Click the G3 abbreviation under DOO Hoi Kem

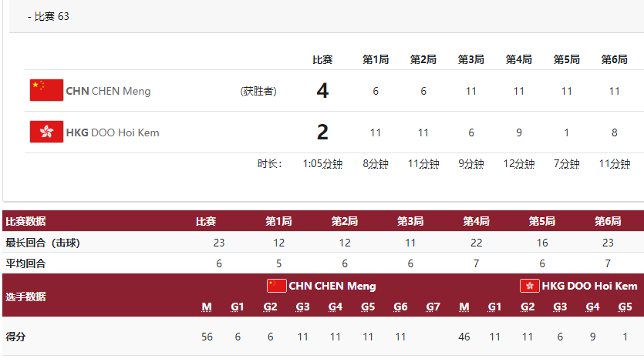(x=560, y=307)
